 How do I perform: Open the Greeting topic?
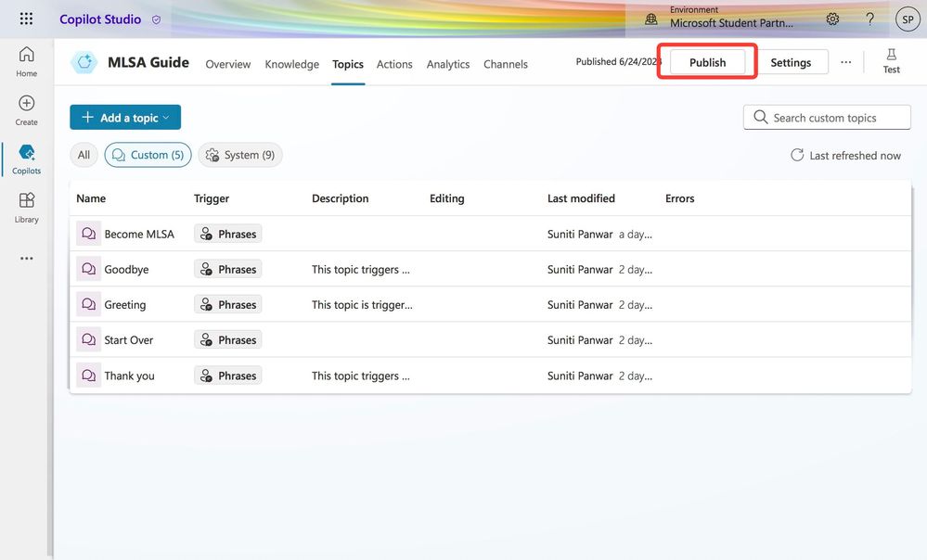coord(124,305)
